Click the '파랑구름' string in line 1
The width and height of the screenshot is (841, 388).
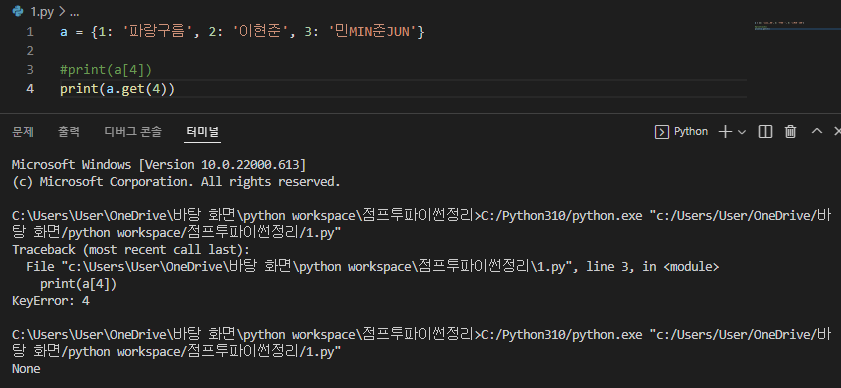tap(157, 32)
